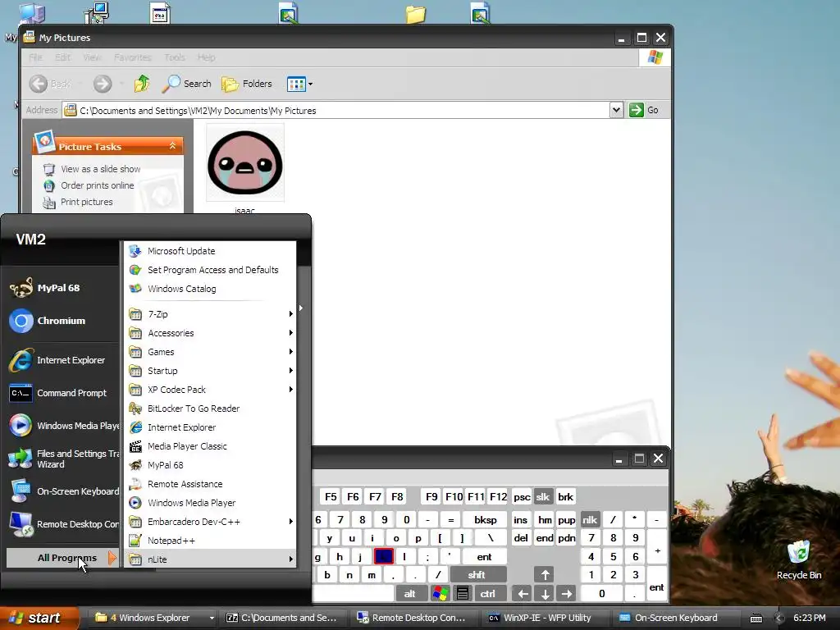Image resolution: width=840 pixels, height=630 pixels.
Task: Click Print pictures link
Action: coord(86,202)
